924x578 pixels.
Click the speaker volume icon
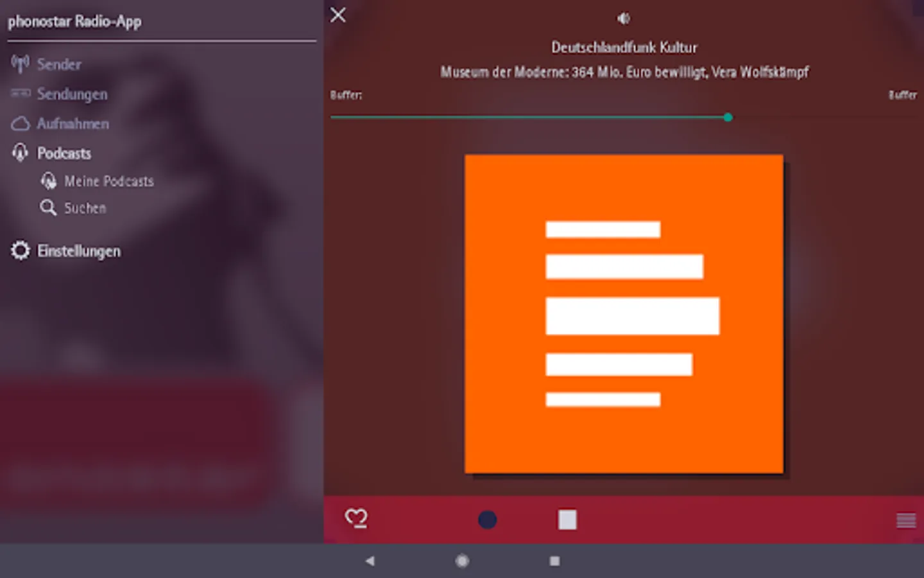pyautogui.click(x=624, y=19)
